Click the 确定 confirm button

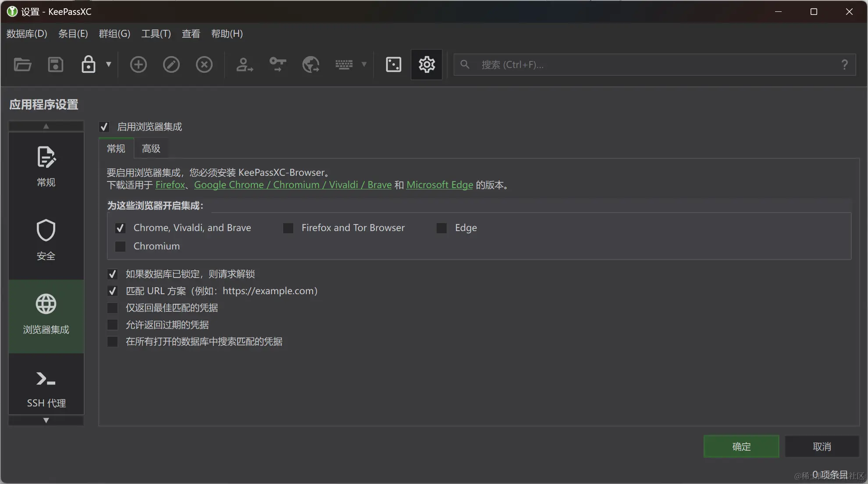click(741, 446)
